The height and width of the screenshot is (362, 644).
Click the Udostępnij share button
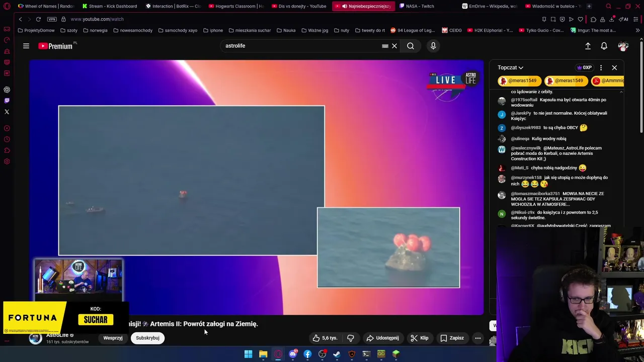click(x=382, y=338)
